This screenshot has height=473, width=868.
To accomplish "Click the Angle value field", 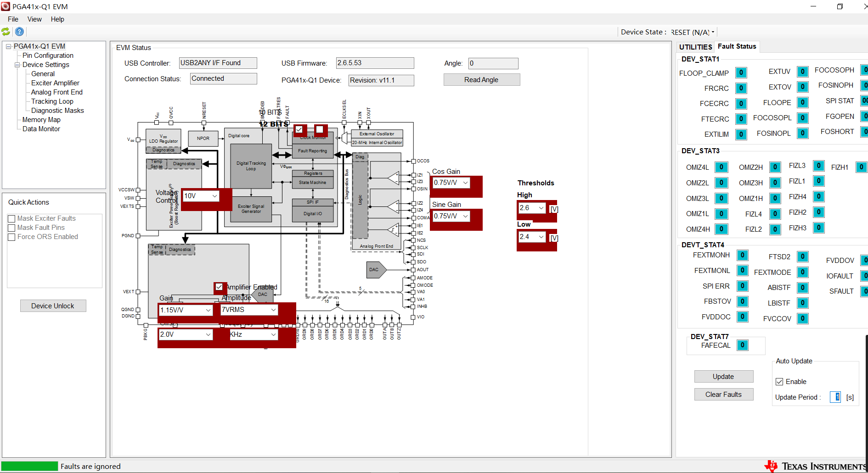I will (x=493, y=63).
